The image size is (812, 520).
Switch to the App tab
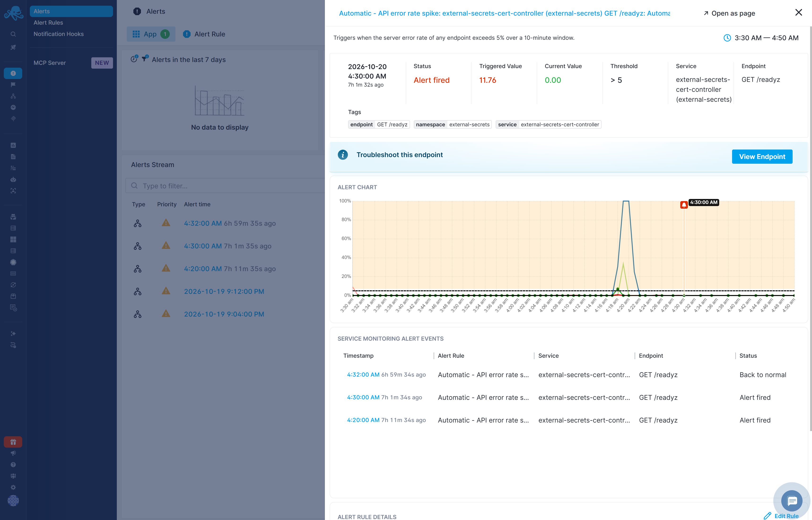(151, 34)
